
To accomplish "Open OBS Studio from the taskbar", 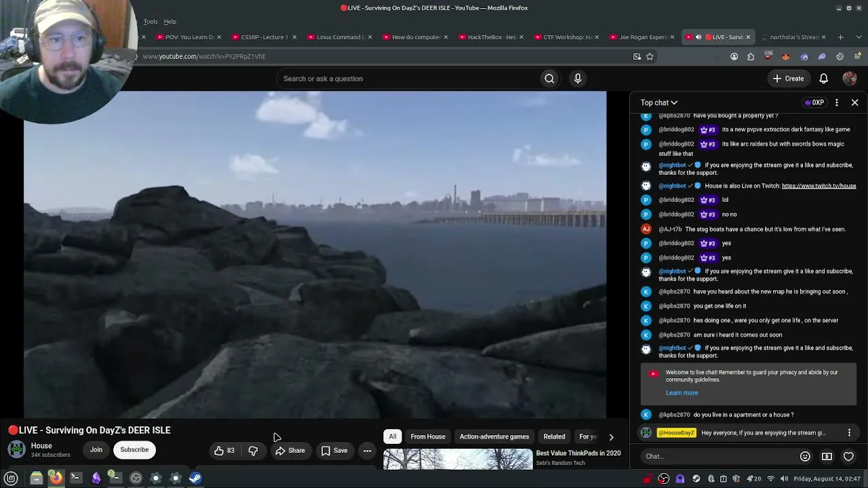I will tap(136, 478).
